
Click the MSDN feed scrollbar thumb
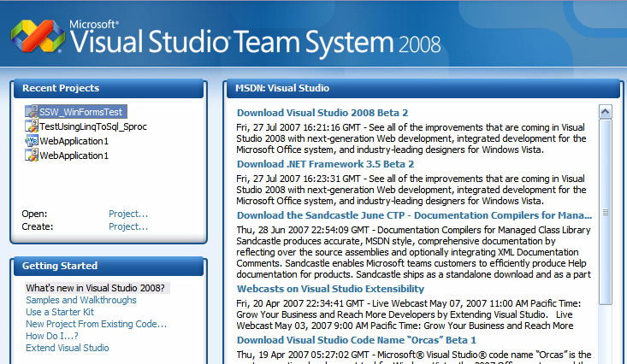point(606,212)
